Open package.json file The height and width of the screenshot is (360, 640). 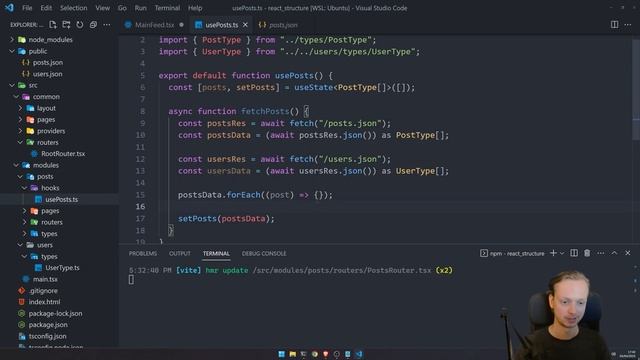(x=48, y=325)
